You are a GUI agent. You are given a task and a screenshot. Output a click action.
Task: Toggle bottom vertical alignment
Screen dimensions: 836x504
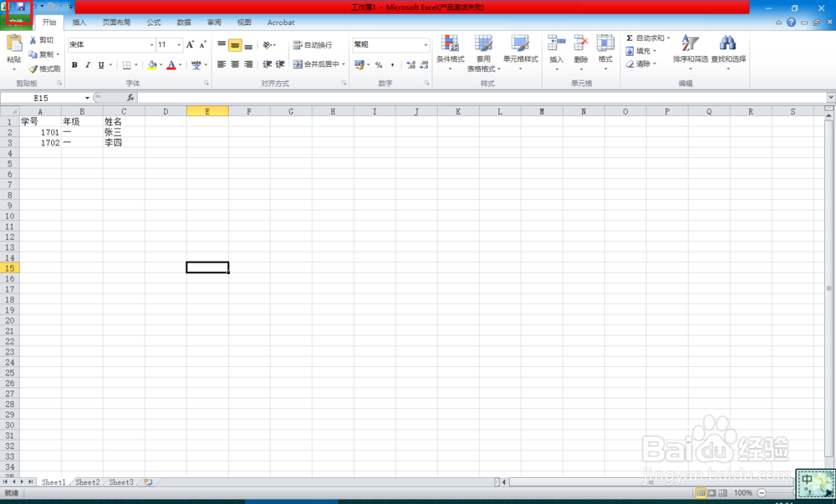pos(248,45)
